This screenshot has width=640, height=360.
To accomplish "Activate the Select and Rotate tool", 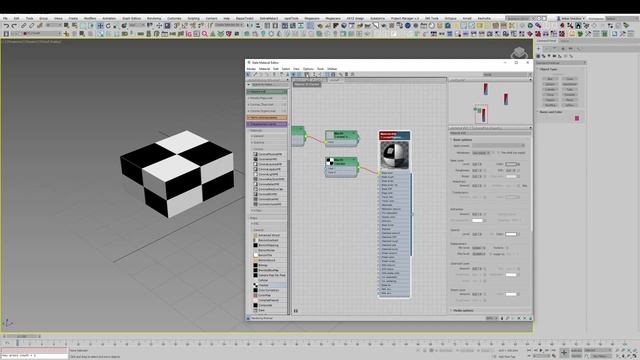I will (108, 26).
